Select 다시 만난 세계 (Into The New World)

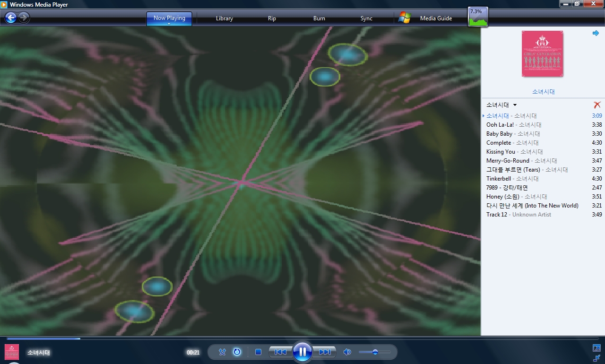[x=543, y=206]
